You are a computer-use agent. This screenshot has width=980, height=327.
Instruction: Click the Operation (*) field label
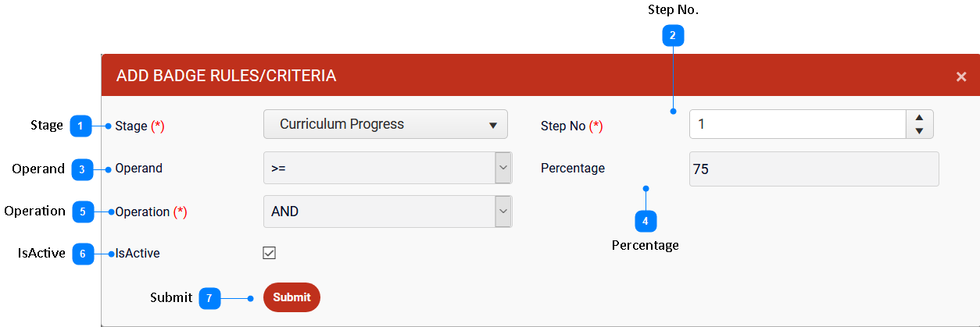152,211
